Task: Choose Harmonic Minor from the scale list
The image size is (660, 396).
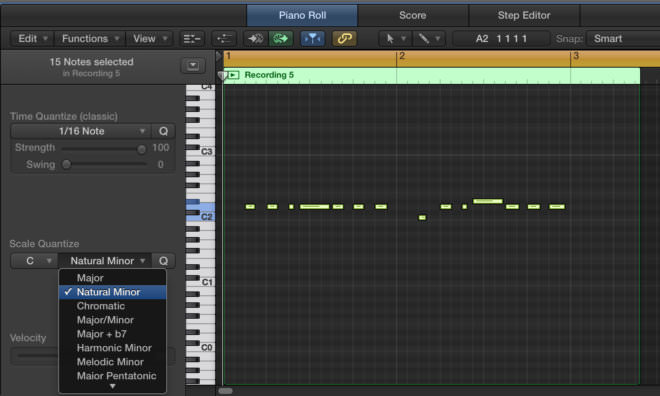Action: [x=112, y=348]
